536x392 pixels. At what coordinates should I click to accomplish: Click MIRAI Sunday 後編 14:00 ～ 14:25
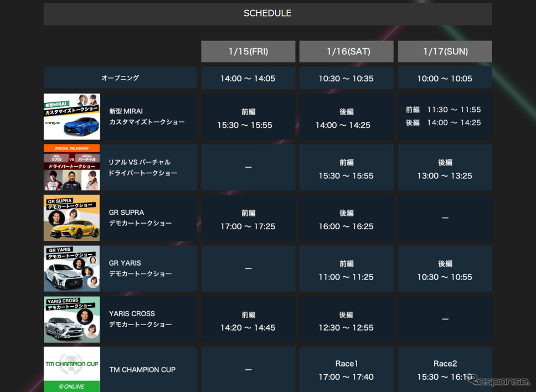coord(444,122)
